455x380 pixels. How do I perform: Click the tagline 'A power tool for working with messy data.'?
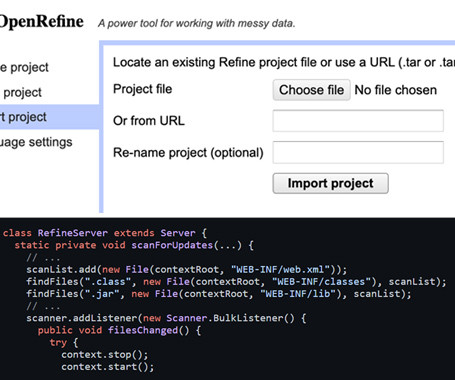[197, 23]
